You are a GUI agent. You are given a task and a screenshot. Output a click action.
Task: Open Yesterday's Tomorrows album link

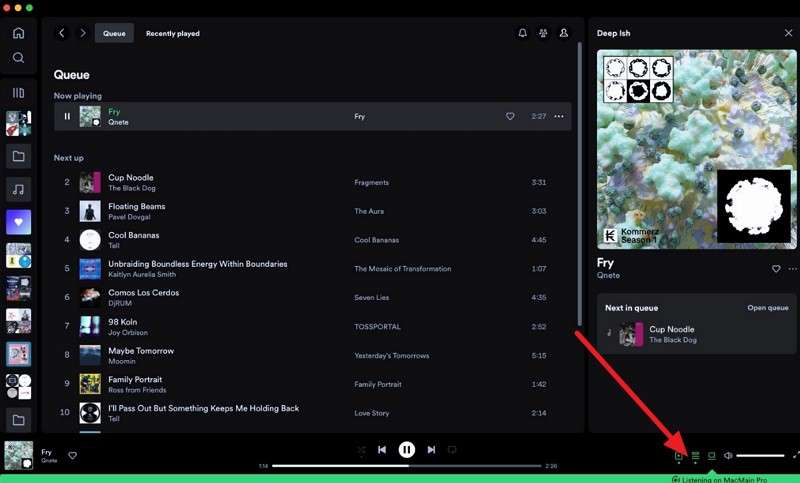pyautogui.click(x=392, y=355)
